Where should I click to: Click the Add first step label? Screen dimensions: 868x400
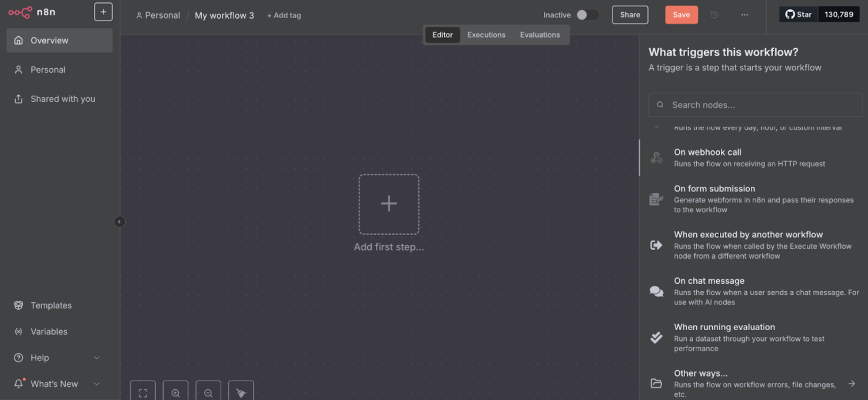389,247
